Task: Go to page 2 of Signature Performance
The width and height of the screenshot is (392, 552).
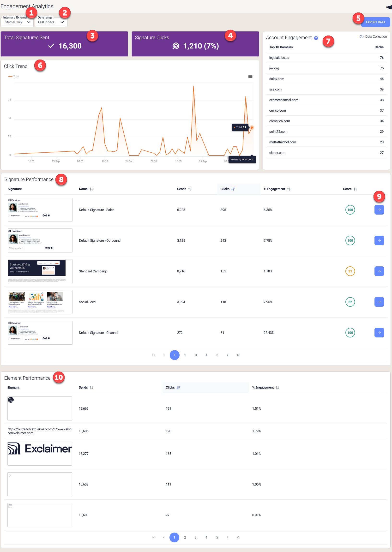Action: [185, 355]
